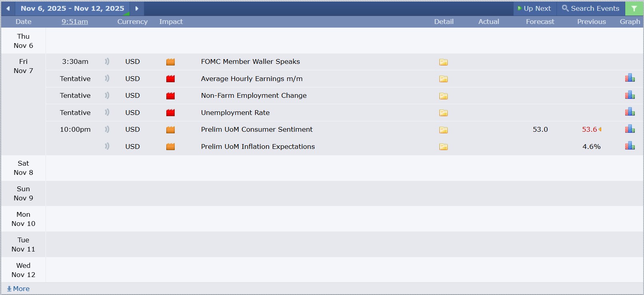This screenshot has width=644, height=295.
Task: Click the Up Next button
Action: pyautogui.click(x=534, y=8)
